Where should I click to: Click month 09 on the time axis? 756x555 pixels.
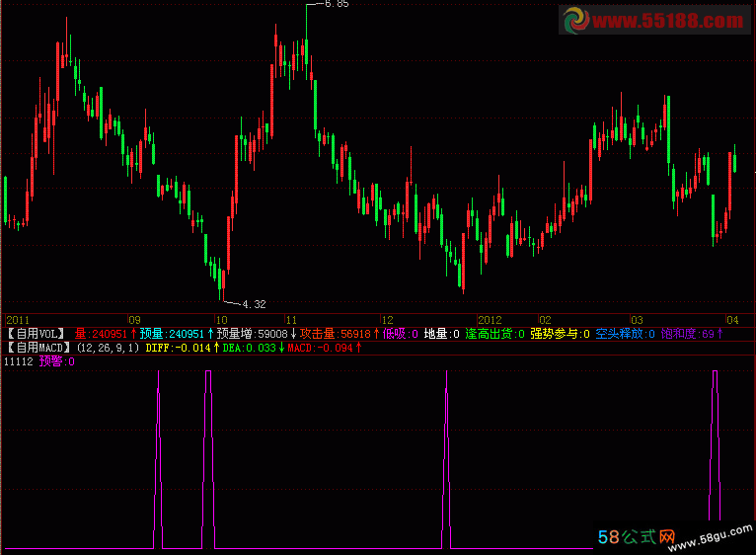pos(134,320)
